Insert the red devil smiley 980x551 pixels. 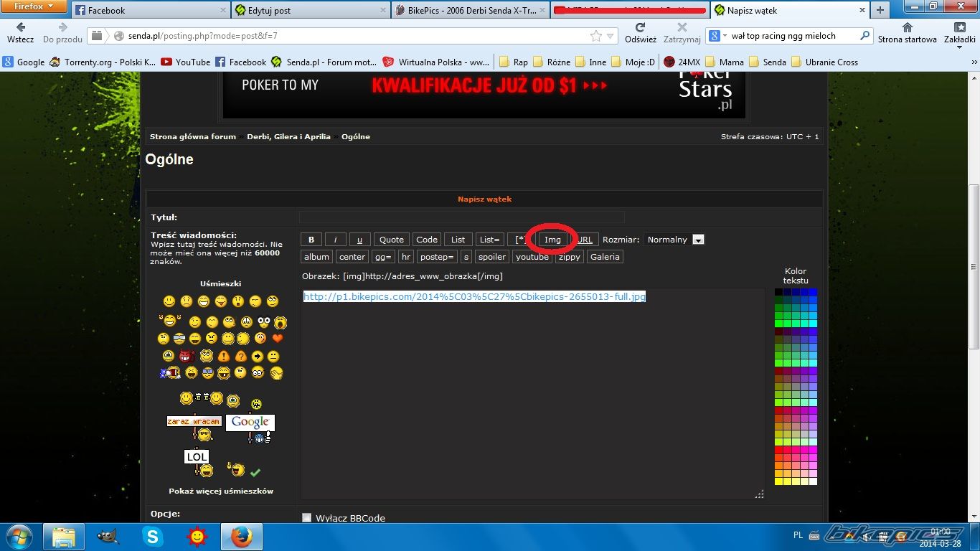[x=187, y=356]
